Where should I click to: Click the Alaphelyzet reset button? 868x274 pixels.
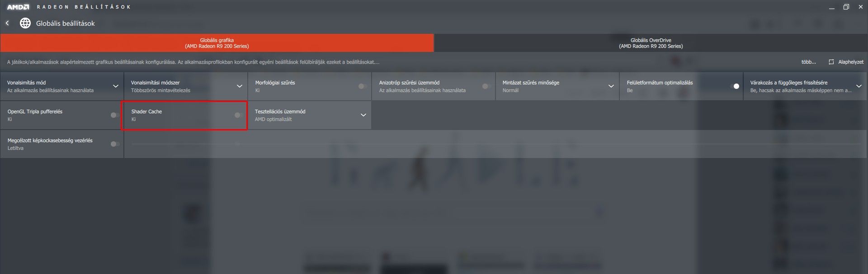846,62
